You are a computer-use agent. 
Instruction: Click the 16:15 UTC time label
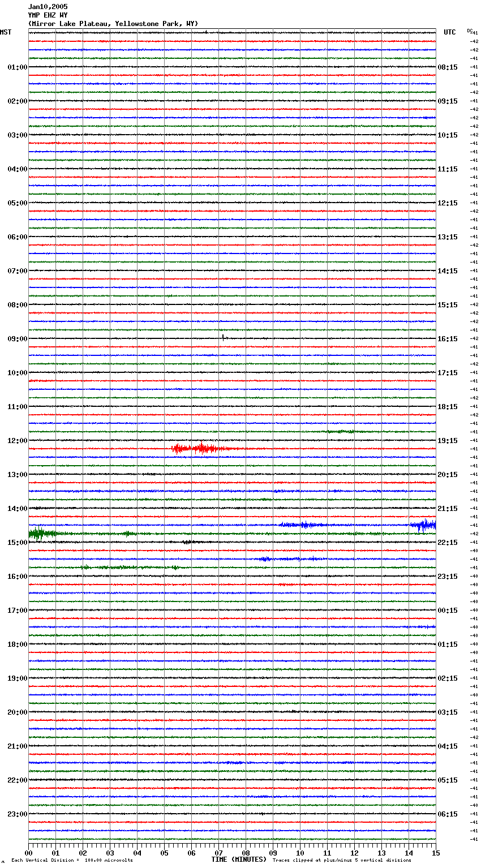coord(448,339)
